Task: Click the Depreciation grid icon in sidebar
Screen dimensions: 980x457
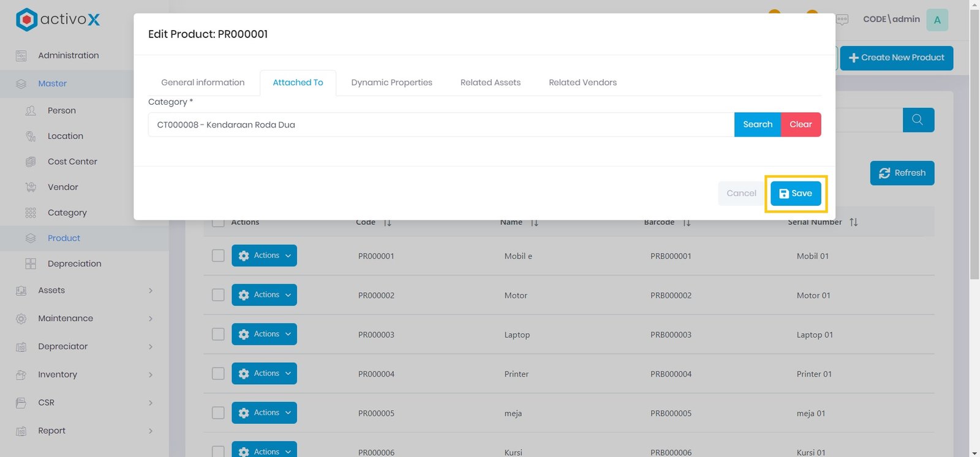Action: pyautogui.click(x=31, y=263)
